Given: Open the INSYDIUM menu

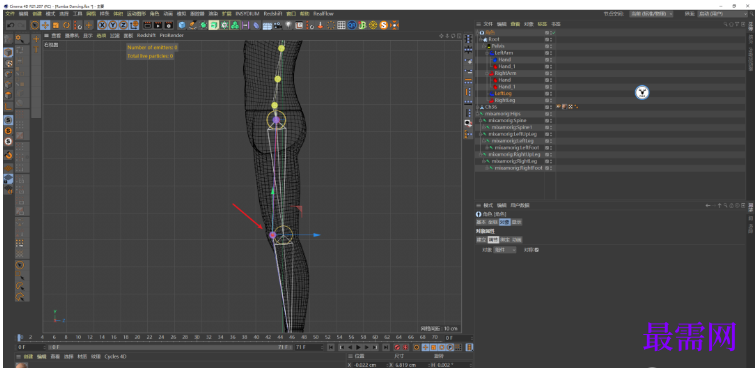Looking at the screenshot, I should [247, 14].
